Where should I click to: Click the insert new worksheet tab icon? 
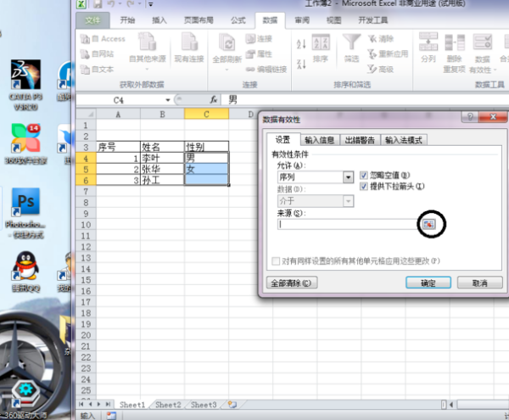[232, 405]
